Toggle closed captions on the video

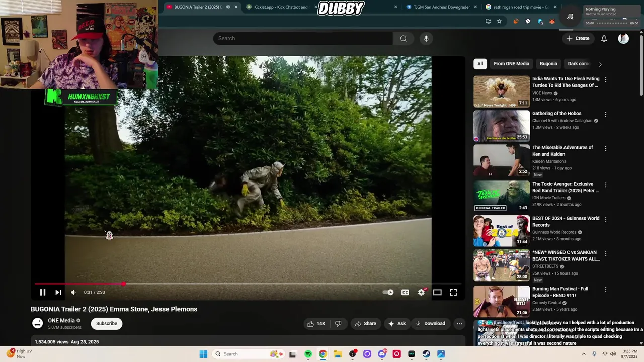coord(405,292)
